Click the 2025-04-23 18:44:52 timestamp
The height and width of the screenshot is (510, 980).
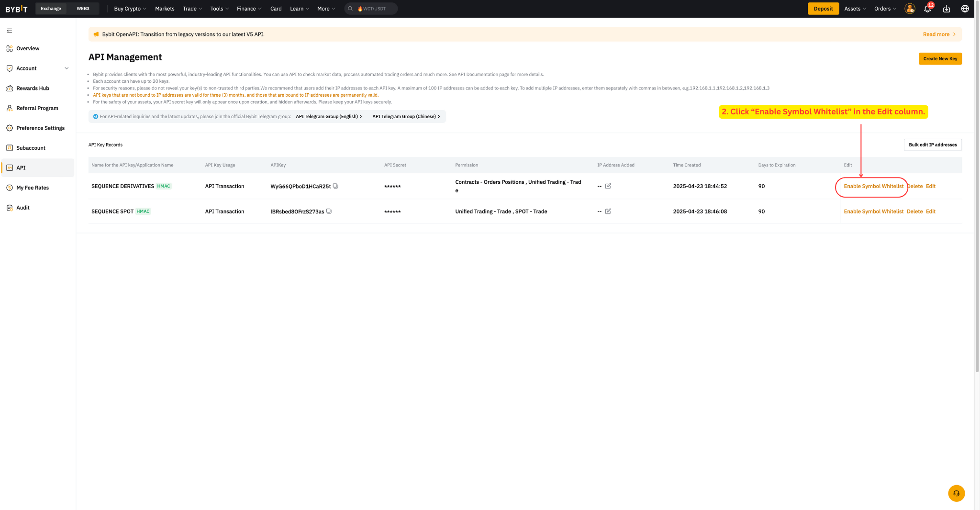point(700,186)
